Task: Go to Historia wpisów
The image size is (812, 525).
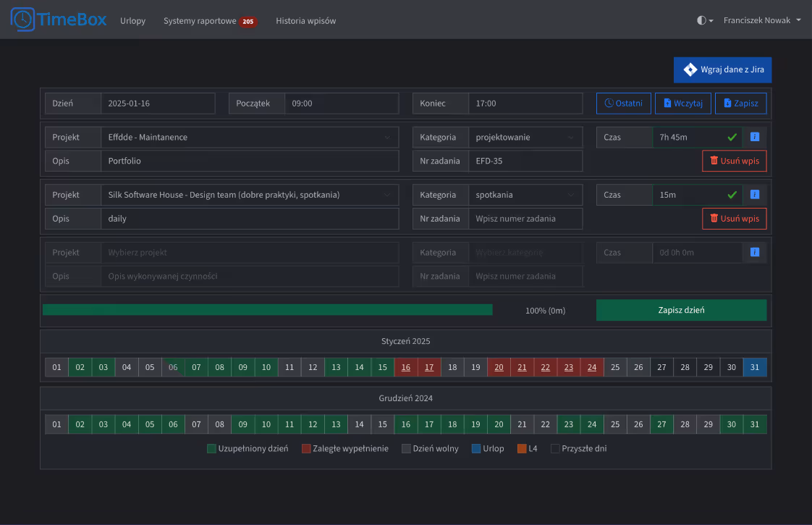Action: coord(305,21)
